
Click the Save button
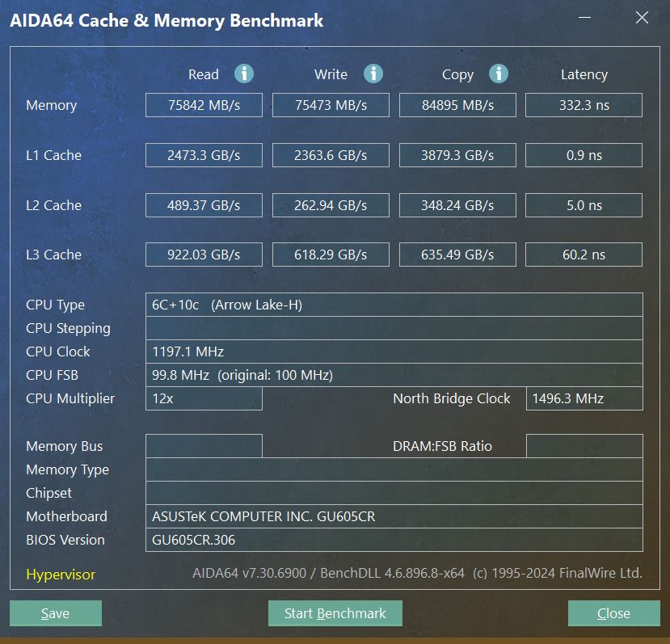pos(56,613)
